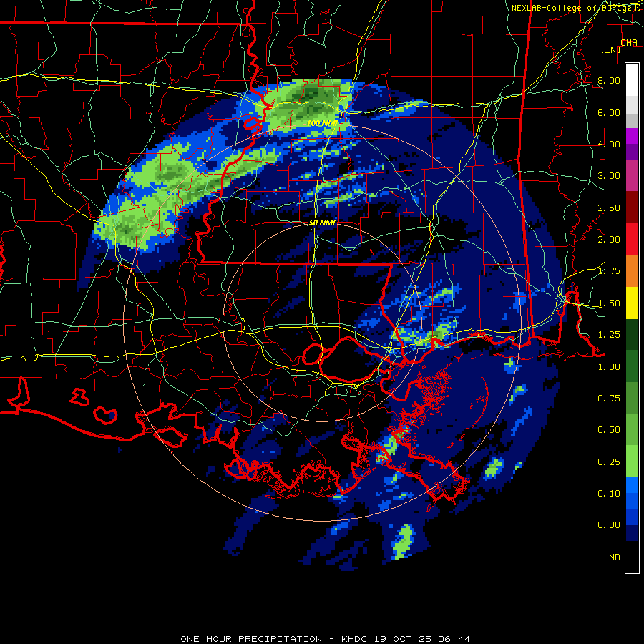The width and height of the screenshot is (644, 644).
Task: Click the OHA product label
Action: coord(629,42)
